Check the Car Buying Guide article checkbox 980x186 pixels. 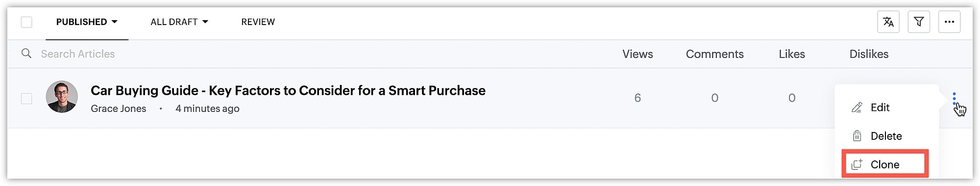pos(26,99)
